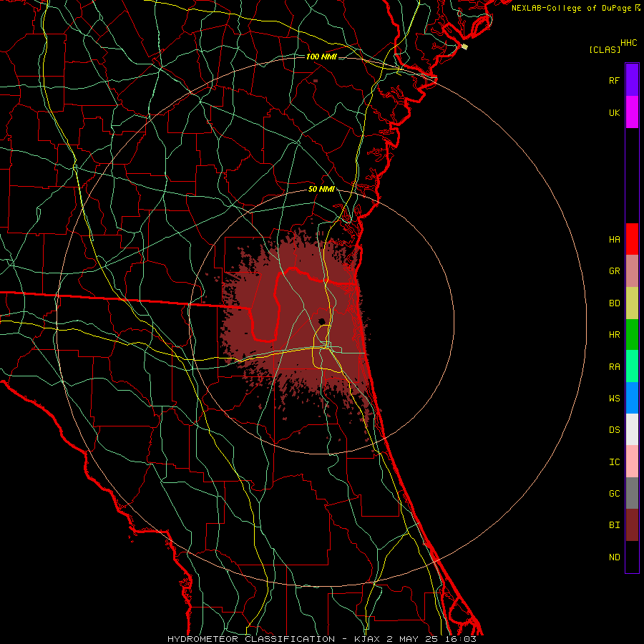Select the BD yellow legend swatch

point(632,303)
